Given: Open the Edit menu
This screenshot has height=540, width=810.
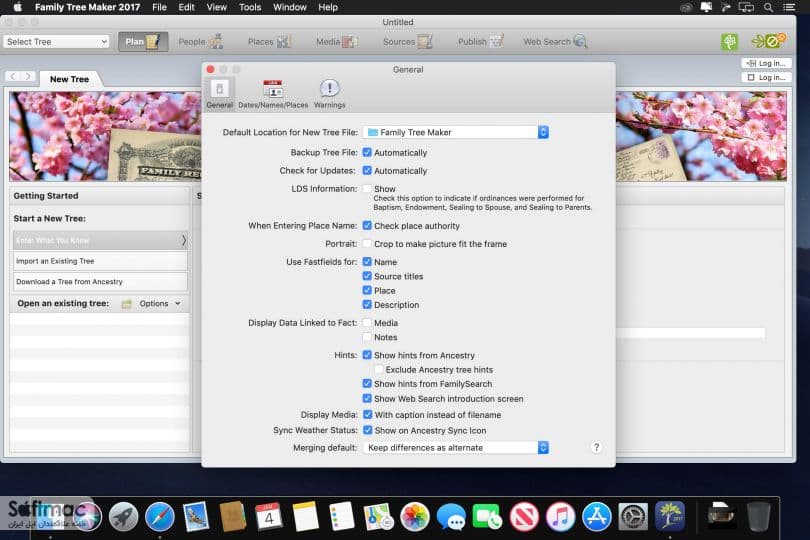Looking at the screenshot, I should click(x=186, y=7).
